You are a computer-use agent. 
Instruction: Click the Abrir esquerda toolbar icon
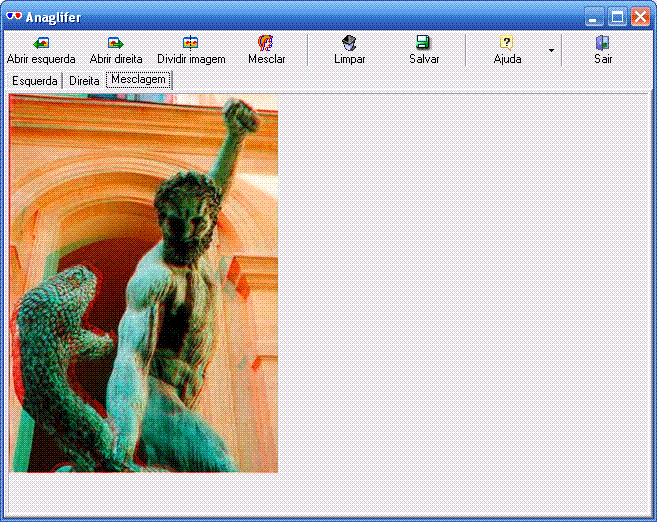click(41, 50)
